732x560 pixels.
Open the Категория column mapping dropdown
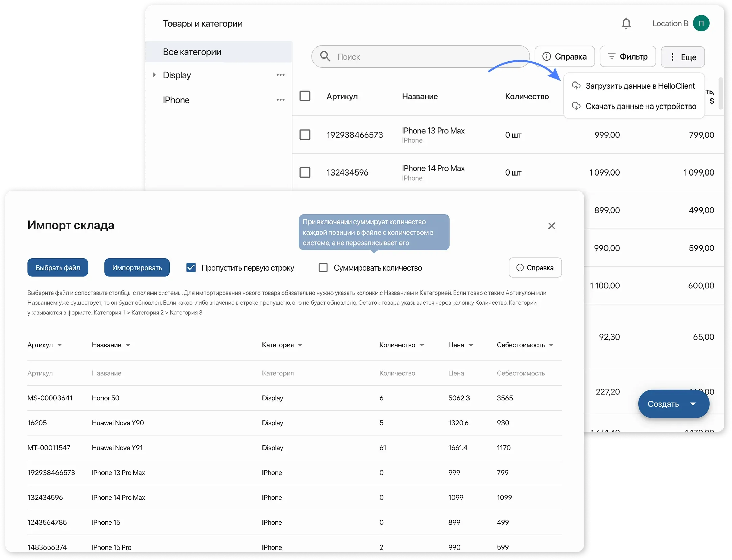click(x=300, y=345)
